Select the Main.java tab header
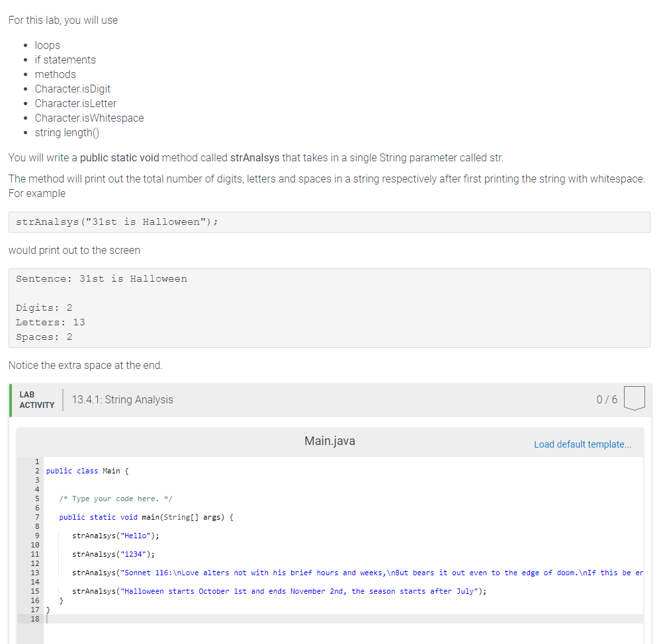This screenshot has width=663, height=644. pyautogui.click(x=329, y=440)
